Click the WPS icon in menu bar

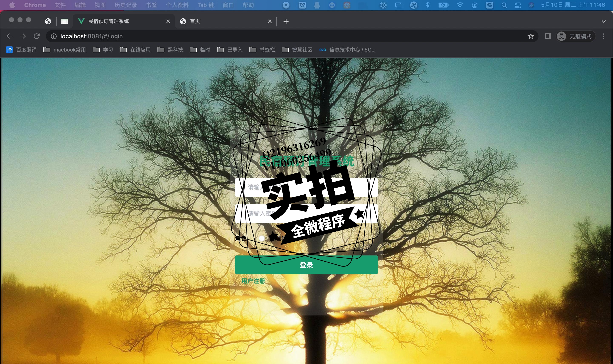[x=302, y=5]
